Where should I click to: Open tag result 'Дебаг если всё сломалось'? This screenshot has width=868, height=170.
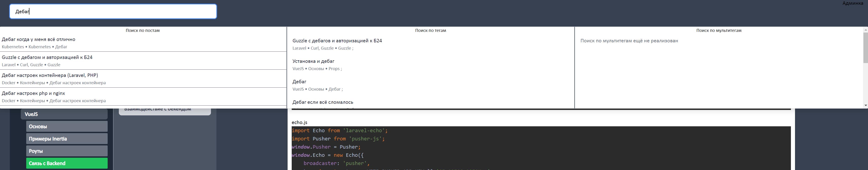pyautogui.click(x=323, y=102)
